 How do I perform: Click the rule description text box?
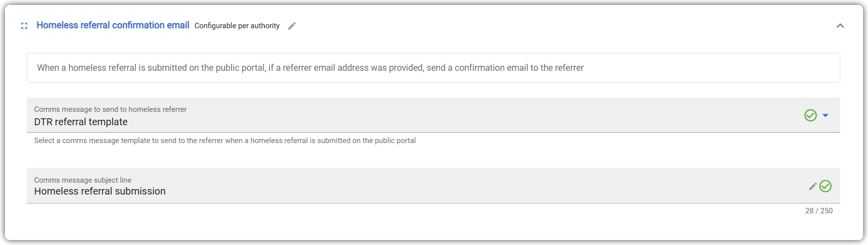(x=433, y=68)
